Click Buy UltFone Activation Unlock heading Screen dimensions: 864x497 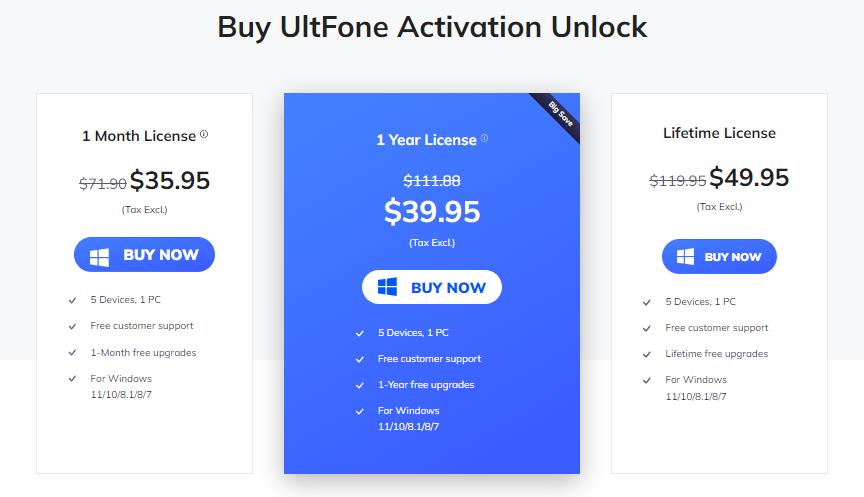coord(432,27)
